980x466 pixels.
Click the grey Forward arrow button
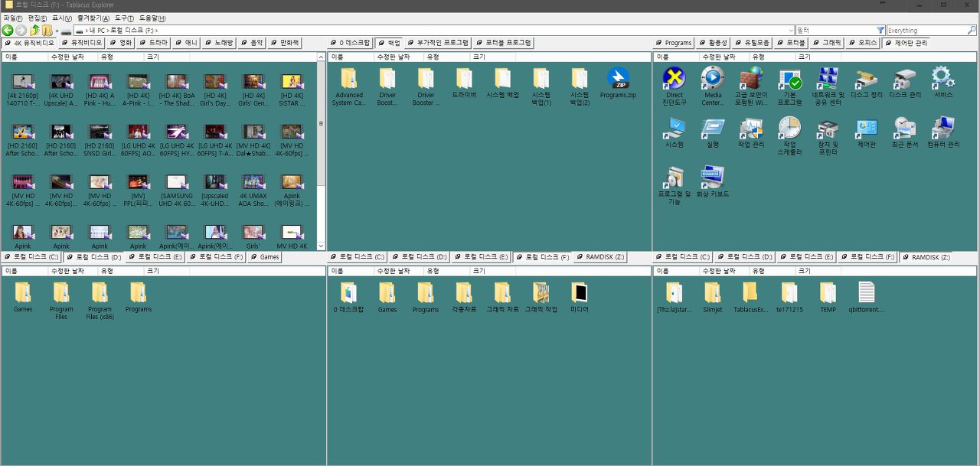click(x=20, y=31)
